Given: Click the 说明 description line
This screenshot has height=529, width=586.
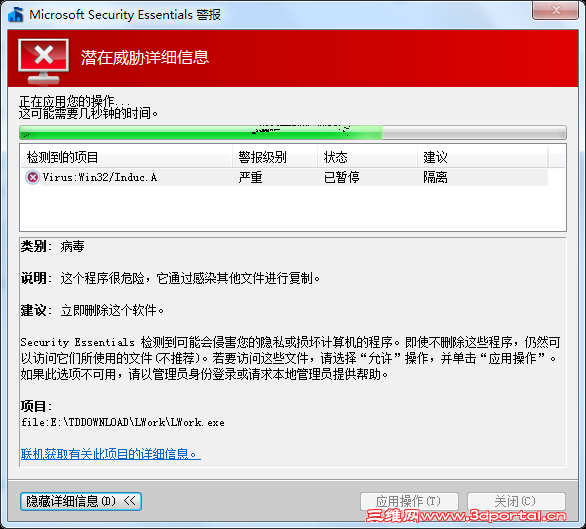Looking at the screenshot, I should pos(170,279).
